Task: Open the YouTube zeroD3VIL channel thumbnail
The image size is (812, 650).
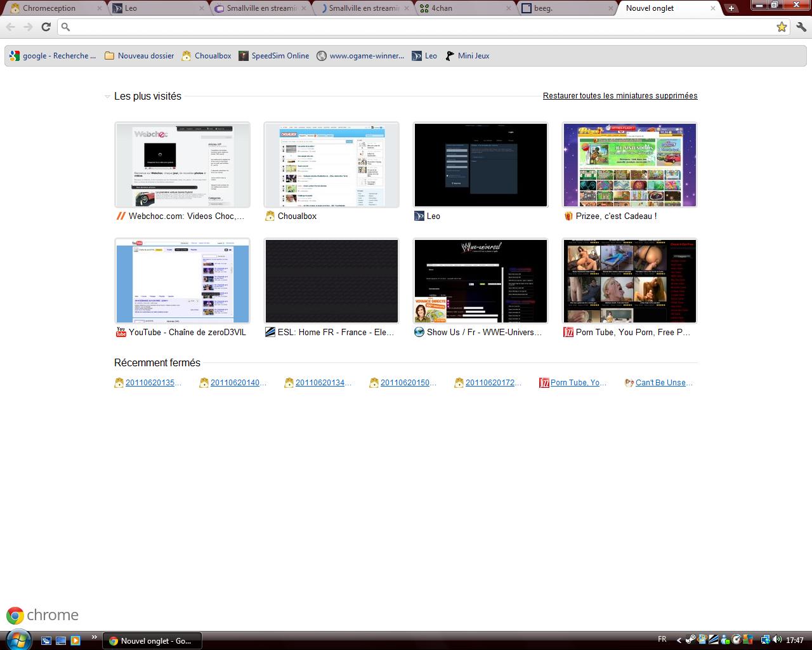Action: tap(182, 281)
